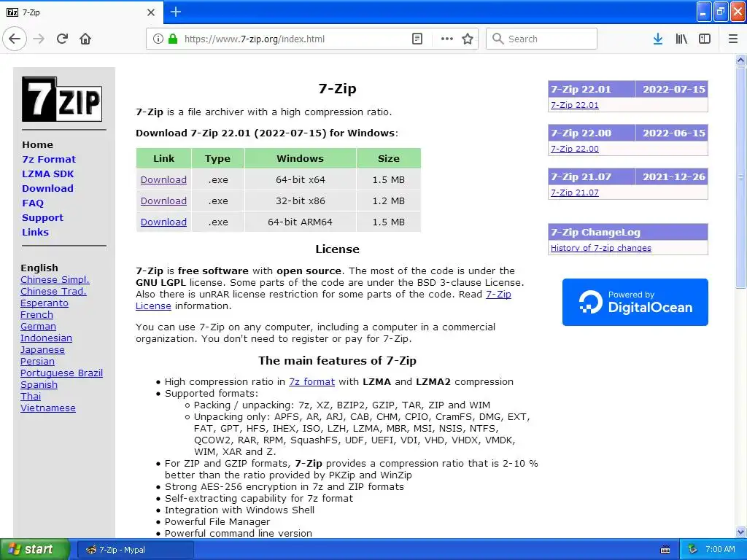Switch language to Persian
The width and height of the screenshot is (747, 560).
[x=37, y=361]
